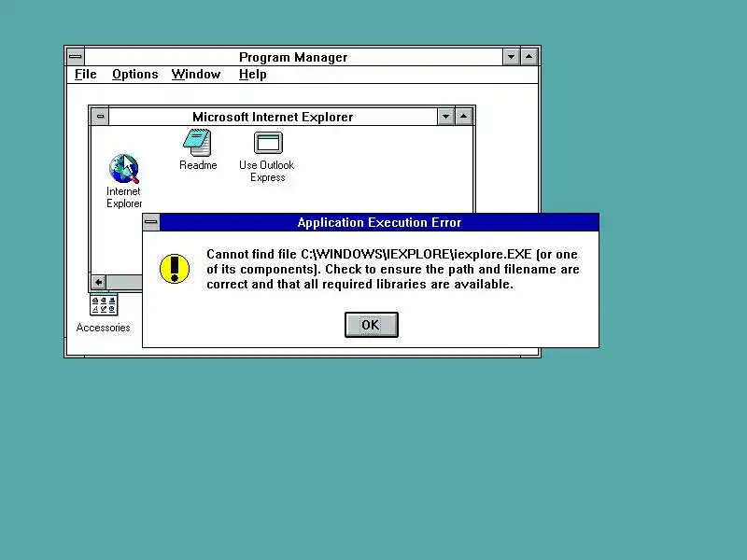
Task: Open the Options menu
Action: (134, 75)
